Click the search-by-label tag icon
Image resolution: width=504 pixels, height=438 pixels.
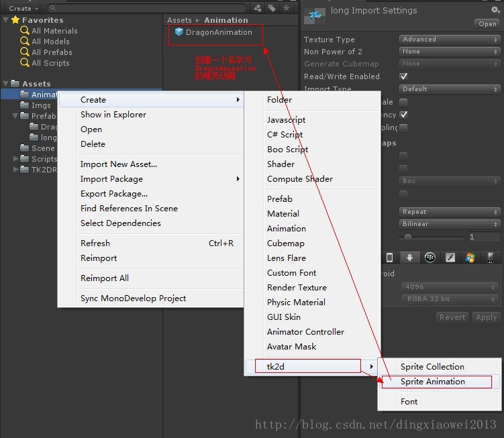tap(272, 8)
